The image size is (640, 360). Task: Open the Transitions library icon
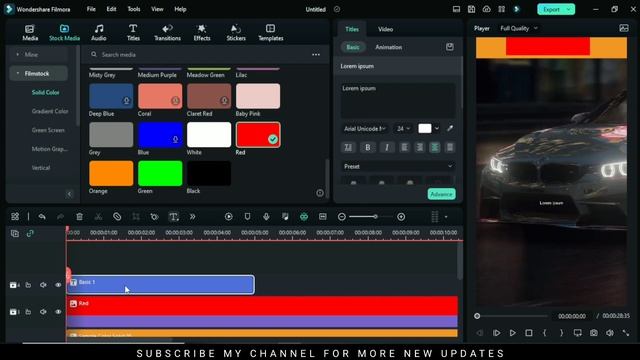click(x=167, y=32)
